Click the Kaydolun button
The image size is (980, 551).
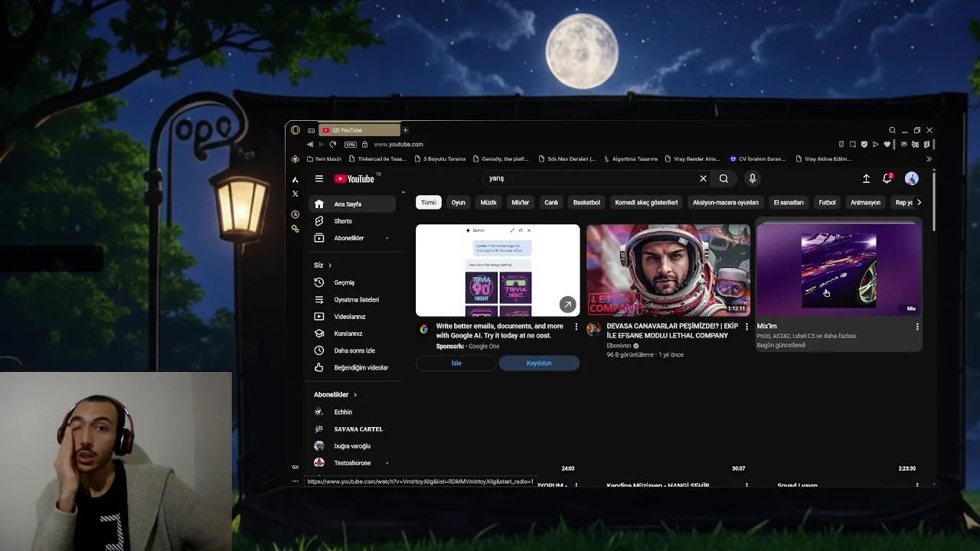[x=539, y=363]
